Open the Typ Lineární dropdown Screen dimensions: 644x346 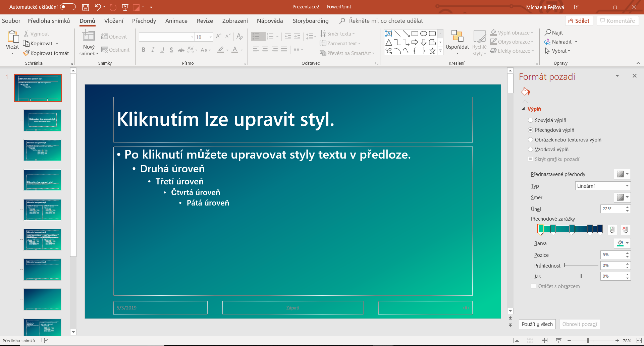[602, 186]
